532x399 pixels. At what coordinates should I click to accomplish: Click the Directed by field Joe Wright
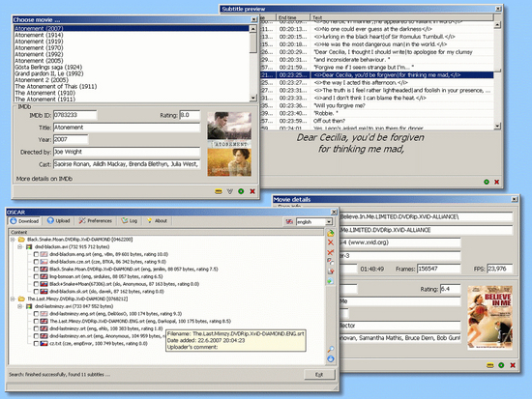[127, 152]
